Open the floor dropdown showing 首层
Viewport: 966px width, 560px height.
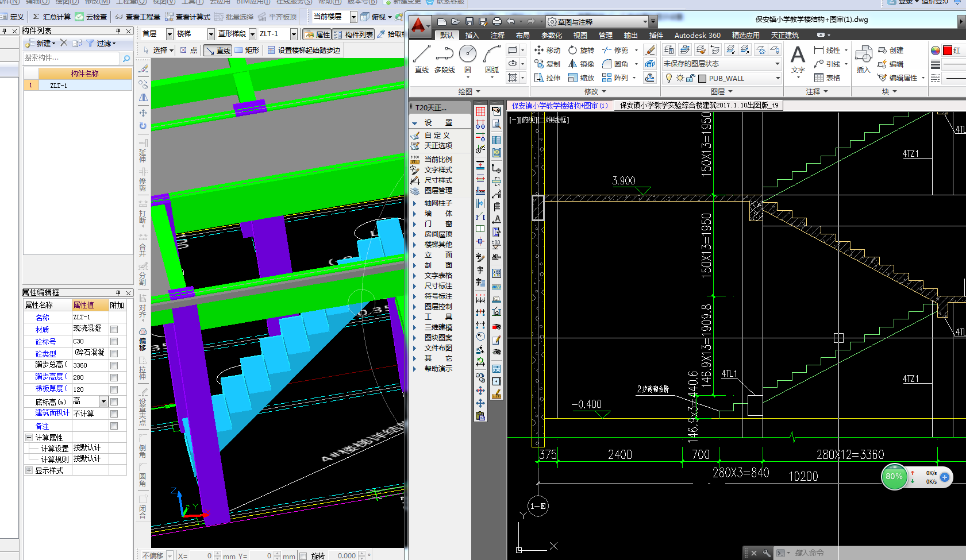(170, 34)
